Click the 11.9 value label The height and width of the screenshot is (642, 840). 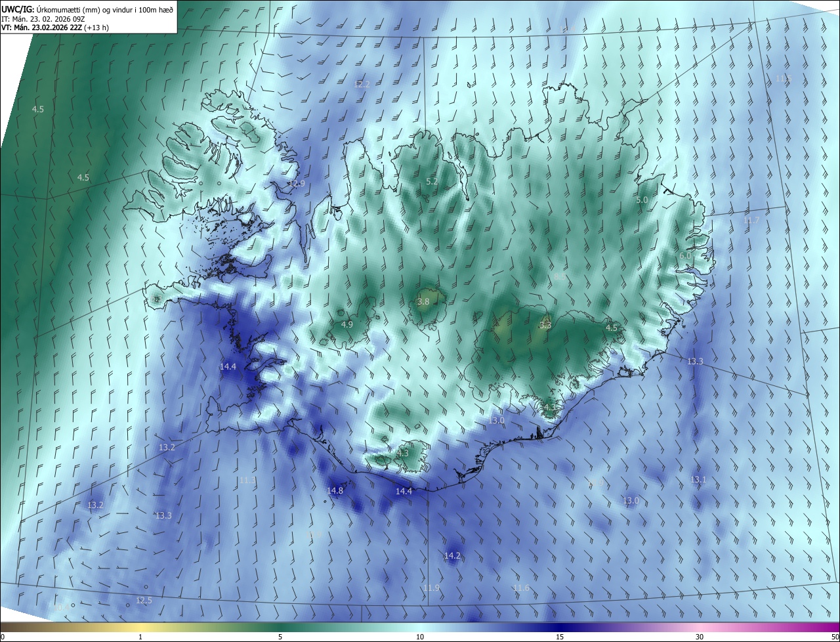(x=432, y=588)
